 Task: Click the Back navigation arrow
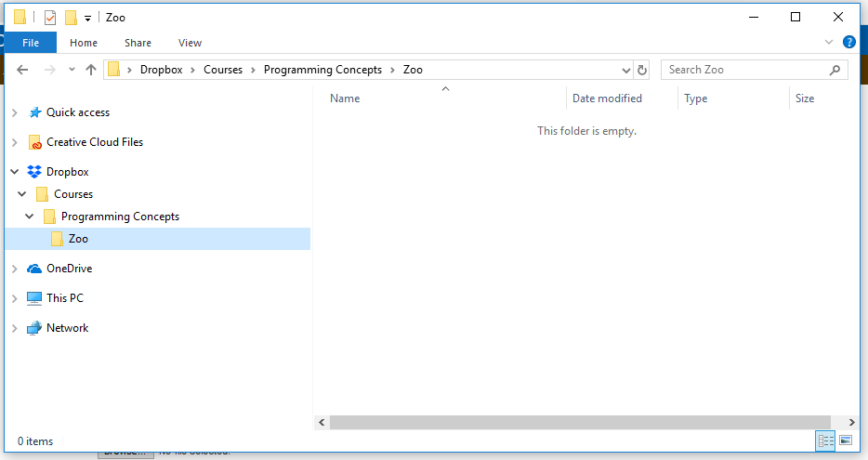tap(22, 70)
